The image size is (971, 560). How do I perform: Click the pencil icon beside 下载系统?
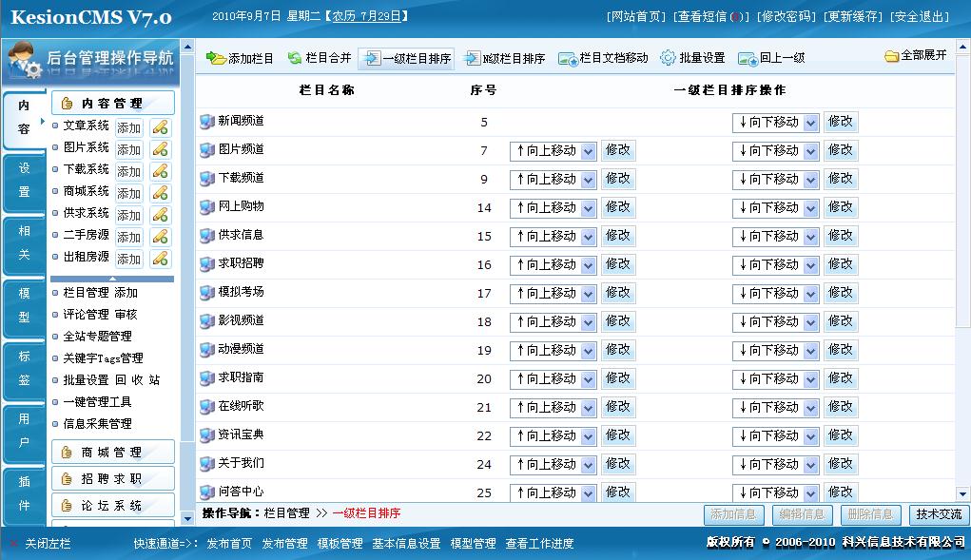point(161,171)
